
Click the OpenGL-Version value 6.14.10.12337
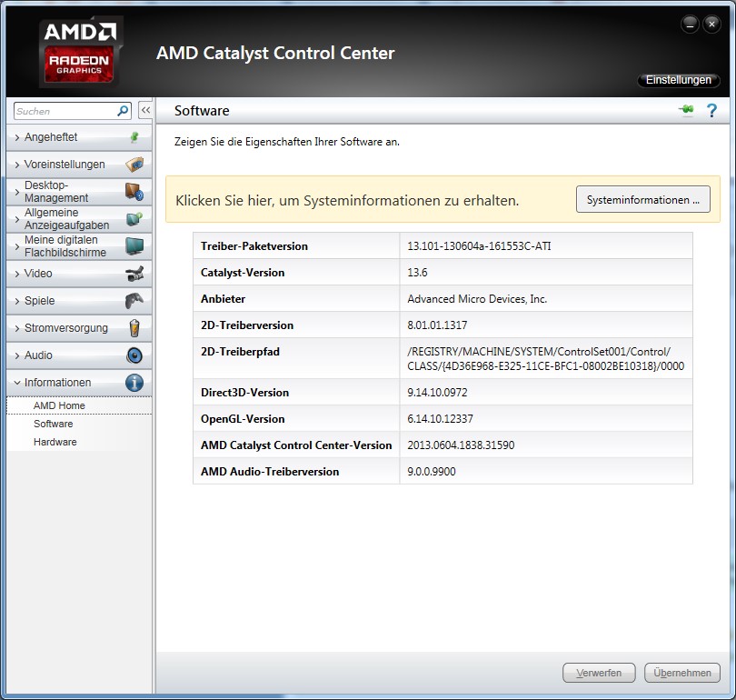[x=440, y=419]
